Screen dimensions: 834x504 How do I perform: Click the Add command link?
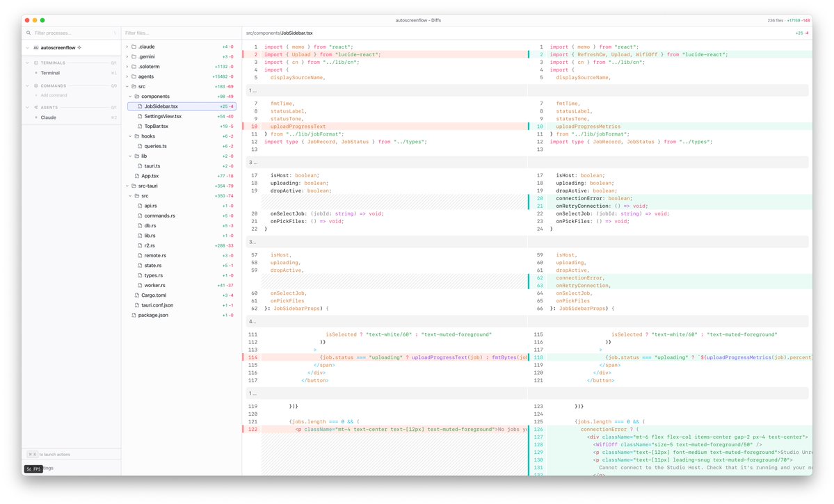point(54,96)
